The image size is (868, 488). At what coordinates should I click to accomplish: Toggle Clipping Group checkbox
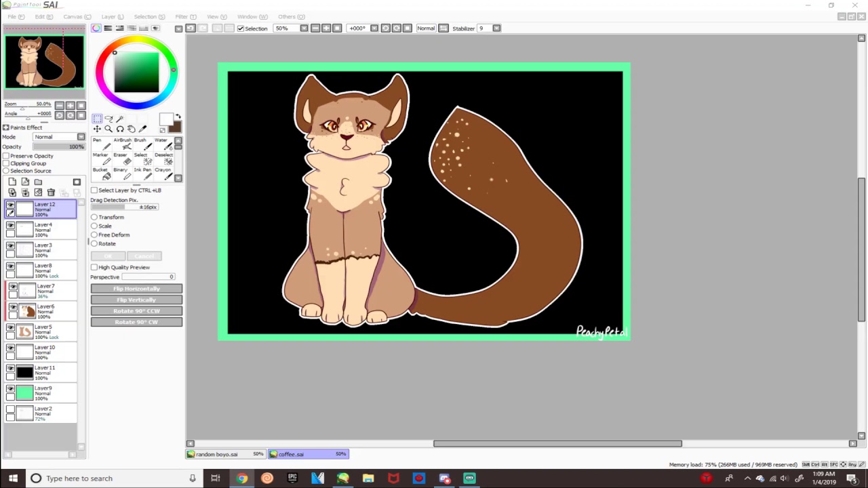[x=6, y=163]
